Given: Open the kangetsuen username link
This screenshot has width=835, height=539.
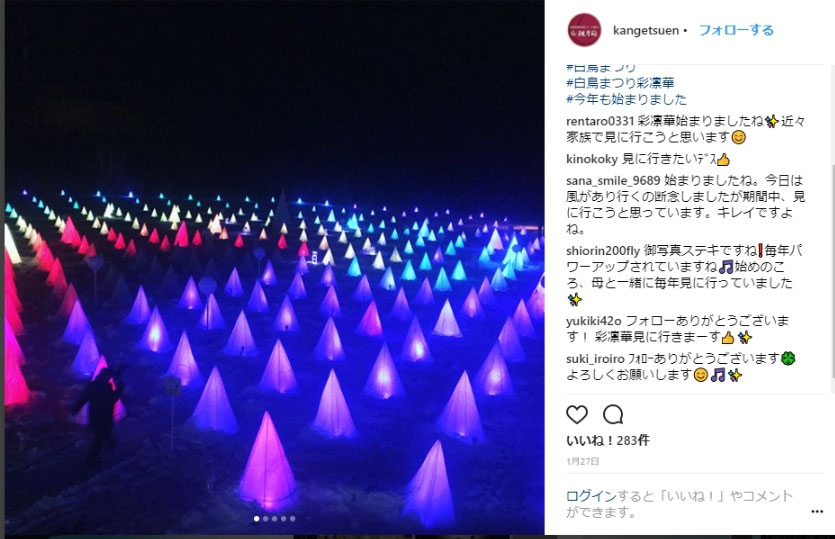Looking at the screenshot, I should click(646, 31).
